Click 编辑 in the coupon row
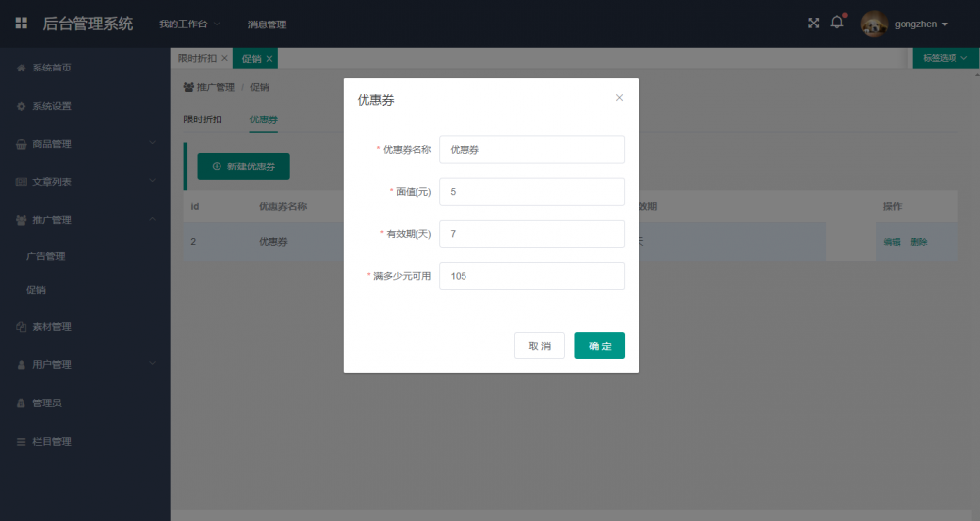 pos(892,242)
